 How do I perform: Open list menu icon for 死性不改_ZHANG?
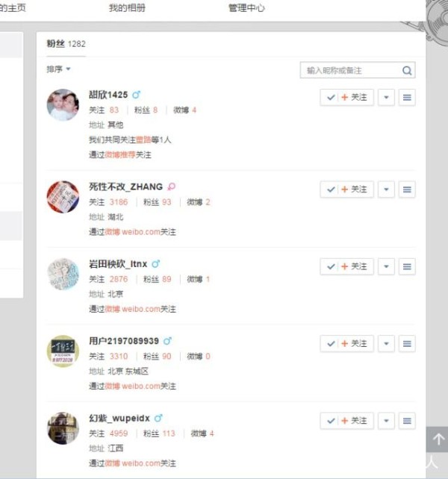pyautogui.click(x=407, y=190)
